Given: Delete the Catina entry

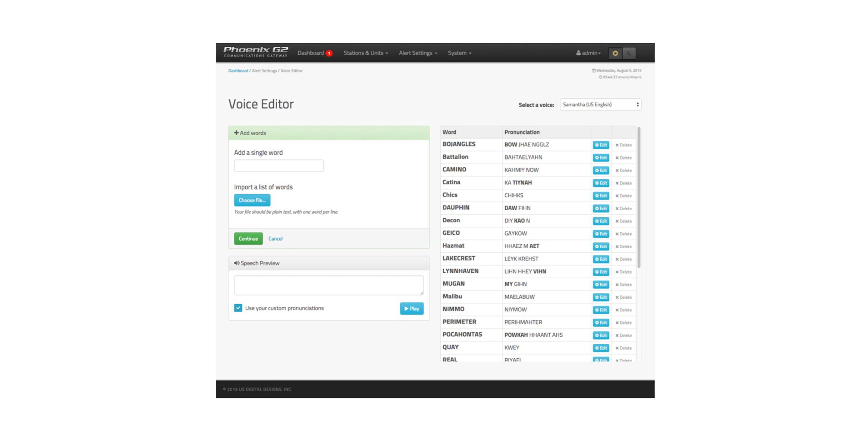Looking at the screenshot, I should (623, 183).
